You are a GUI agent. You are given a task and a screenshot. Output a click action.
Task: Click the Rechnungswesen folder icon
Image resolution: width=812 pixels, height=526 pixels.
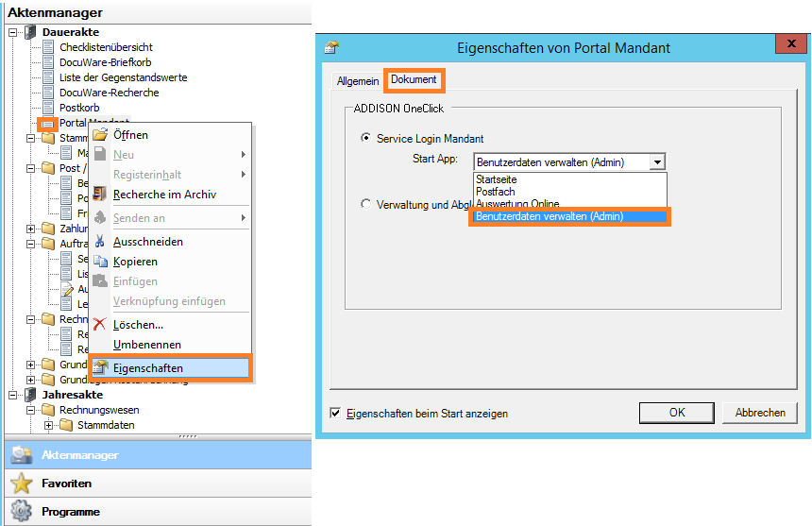point(48,410)
